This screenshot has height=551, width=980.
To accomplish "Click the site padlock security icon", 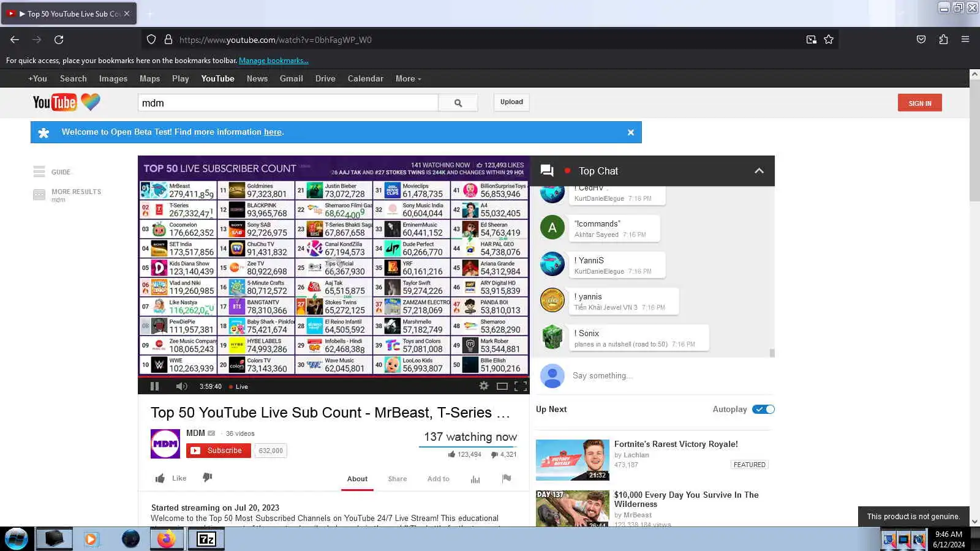I will coord(168,40).
